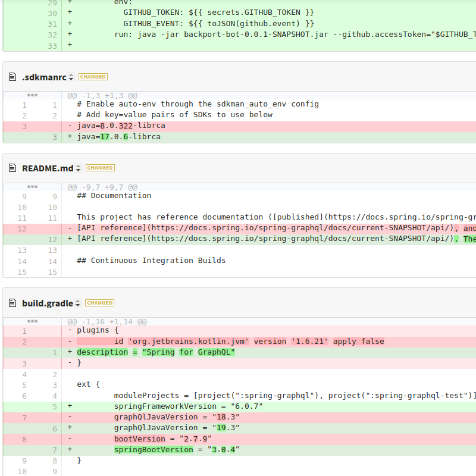Click the hunk header '@@ -1,16 +1,14 @@'
476x476 pixels.
[x=107, y=322]
